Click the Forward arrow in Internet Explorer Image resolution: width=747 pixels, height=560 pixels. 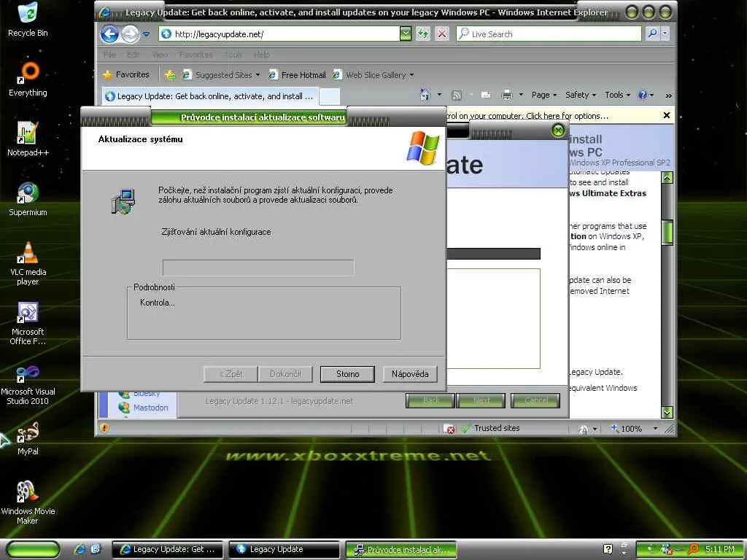pyautogui.click(x=130, y=34)
